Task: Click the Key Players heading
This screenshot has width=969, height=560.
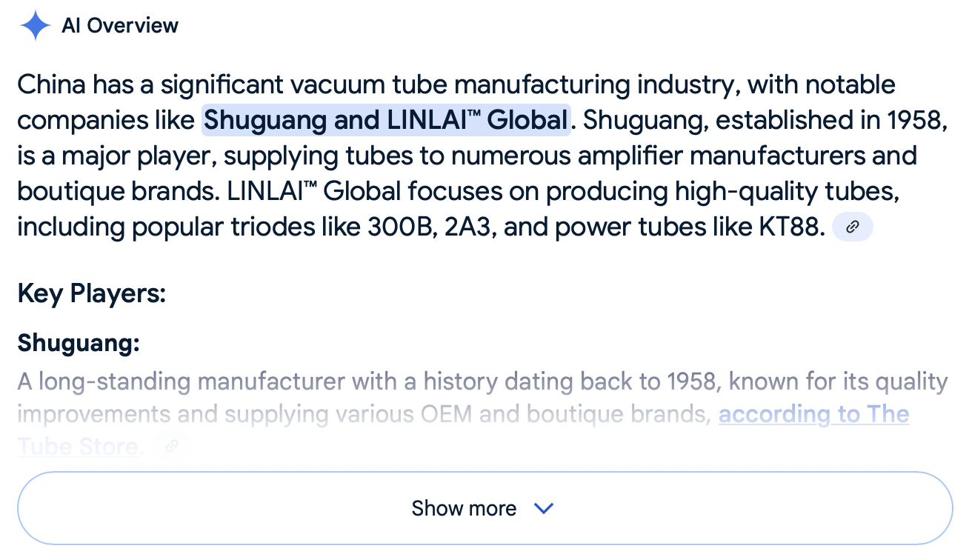Action: pos(91,293)
